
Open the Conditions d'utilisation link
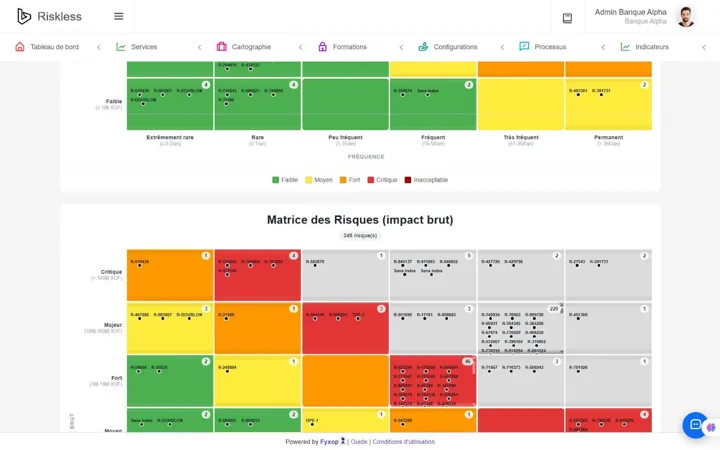(x=404, y=442)
